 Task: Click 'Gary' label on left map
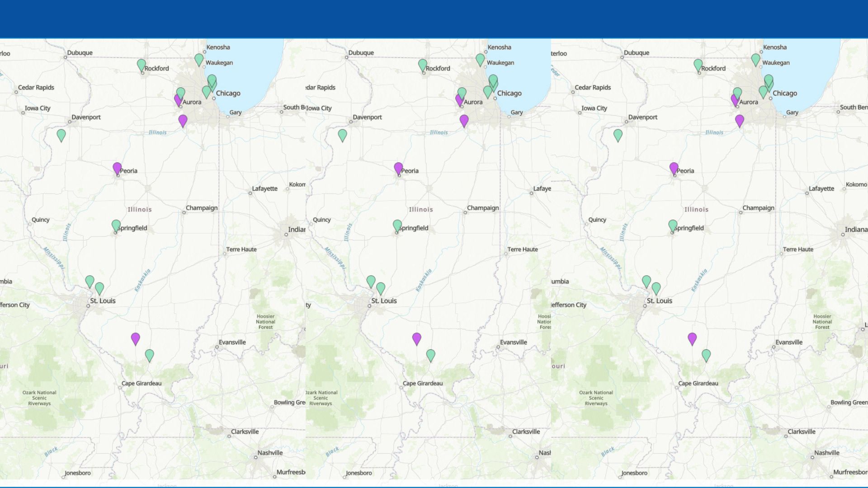(236, 113)
